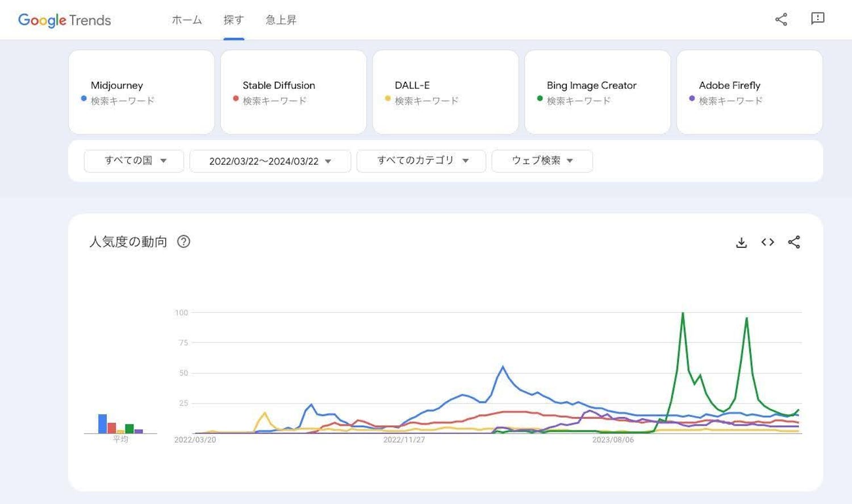Click the Bing Image Creator term card
Viewport: 852px width, 504px height.
(x=598, y=92)
